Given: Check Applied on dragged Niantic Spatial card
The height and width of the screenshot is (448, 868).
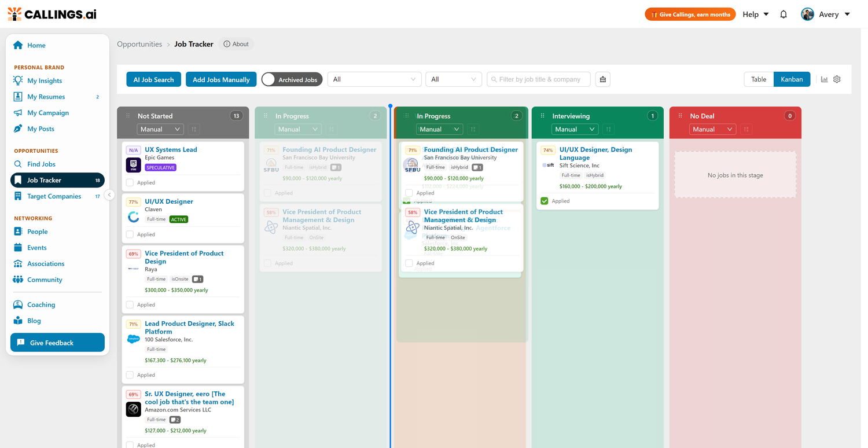Looking at the screenshot, I should (409, 263).
